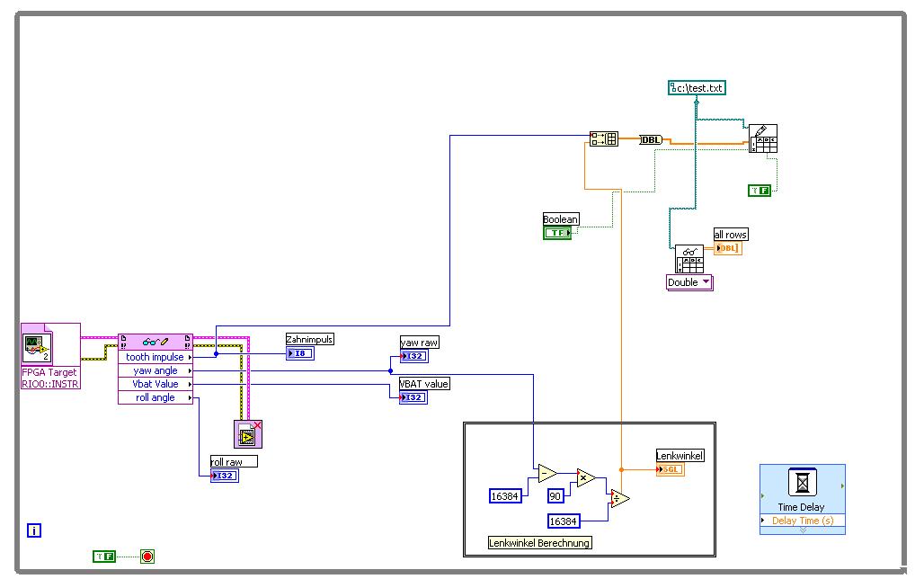Select the Multiply function node
Screen dimensions: 924x579
[x=586, y=477]
